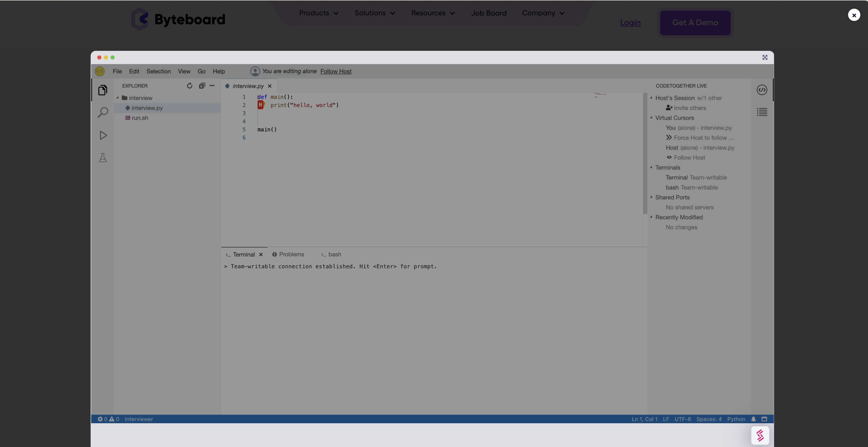Viewport: 868px width, 447px height.
Task: Click the Login link
Action: [630, 22]
